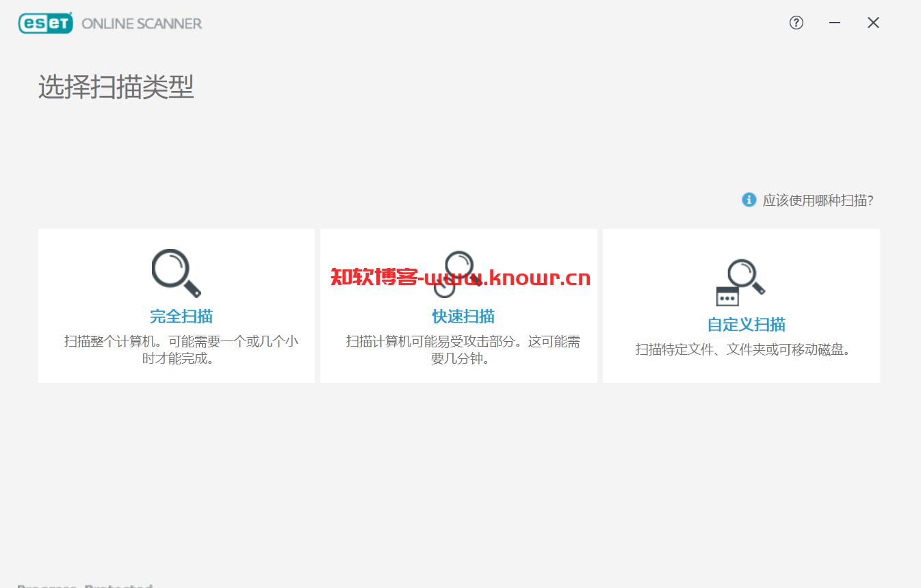Viewport: 921px width, 588px height.
Task: Select 快速扫描 title
Action: click(x=463, y=317)
